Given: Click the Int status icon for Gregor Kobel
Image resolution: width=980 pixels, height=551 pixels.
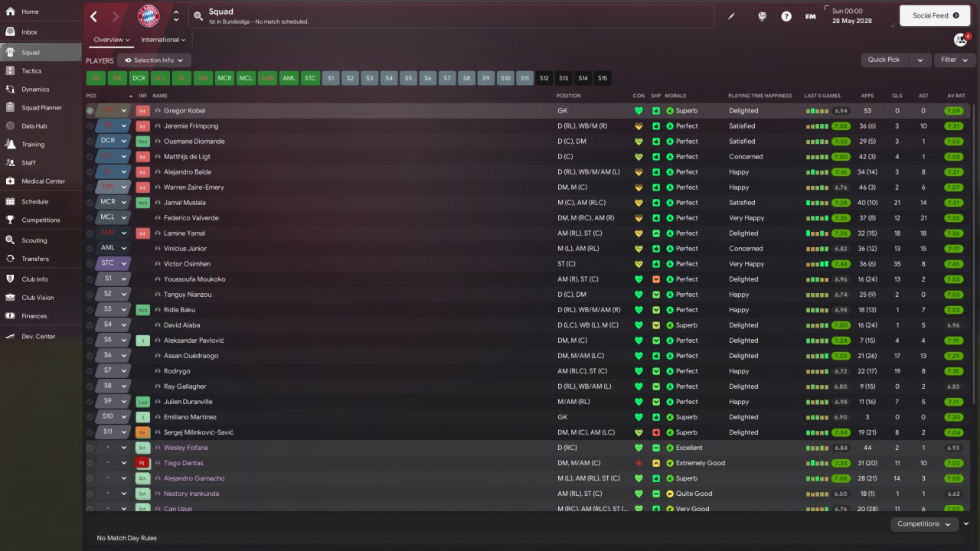Looking at the screenshot, I should pyautogui.click(x=142, y=111).
